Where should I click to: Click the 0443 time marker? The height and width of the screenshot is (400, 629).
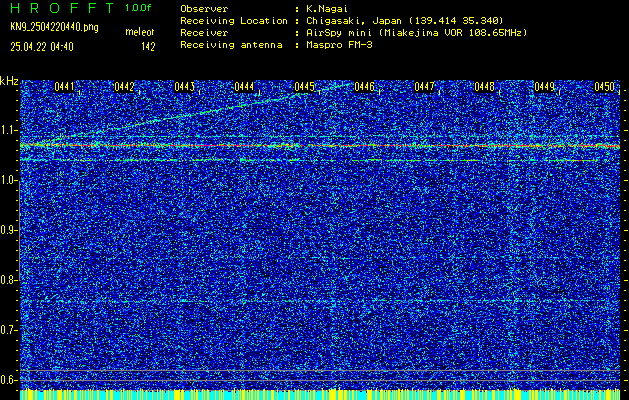tap(185, 87)
